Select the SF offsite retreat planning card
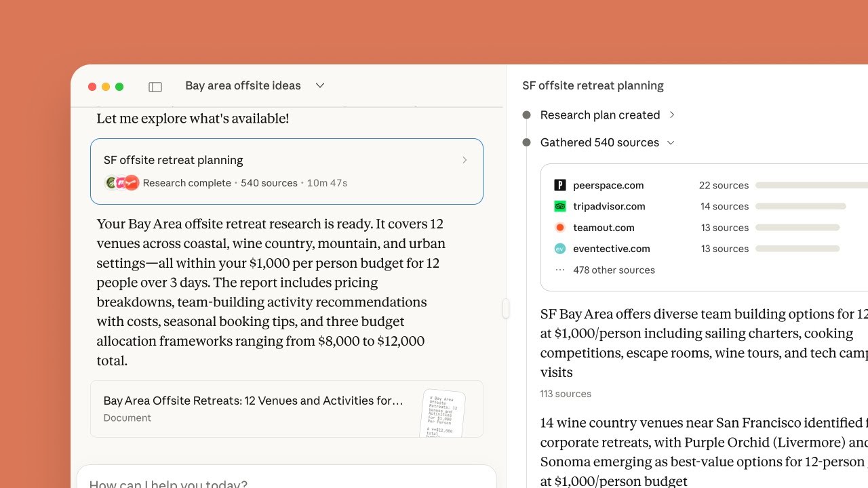 pyautogui.click(x=287, y=171)
